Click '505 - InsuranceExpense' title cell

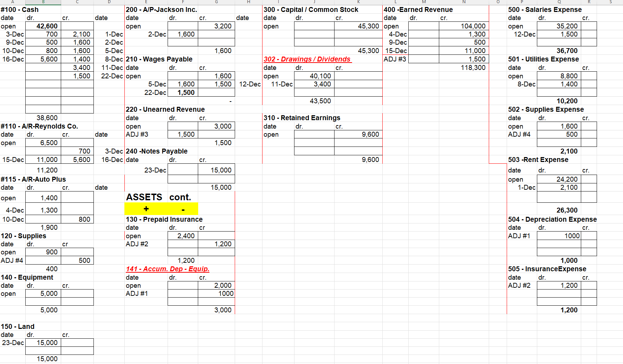(x=547, y=269)
